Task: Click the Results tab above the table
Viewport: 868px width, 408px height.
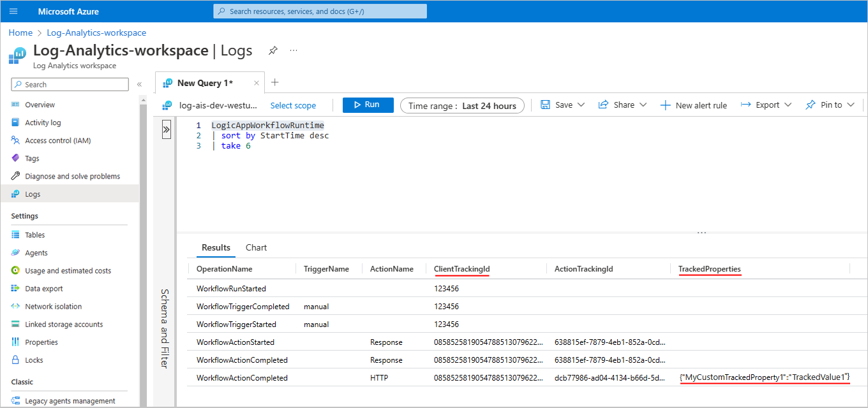Action: tap(216, 247)
